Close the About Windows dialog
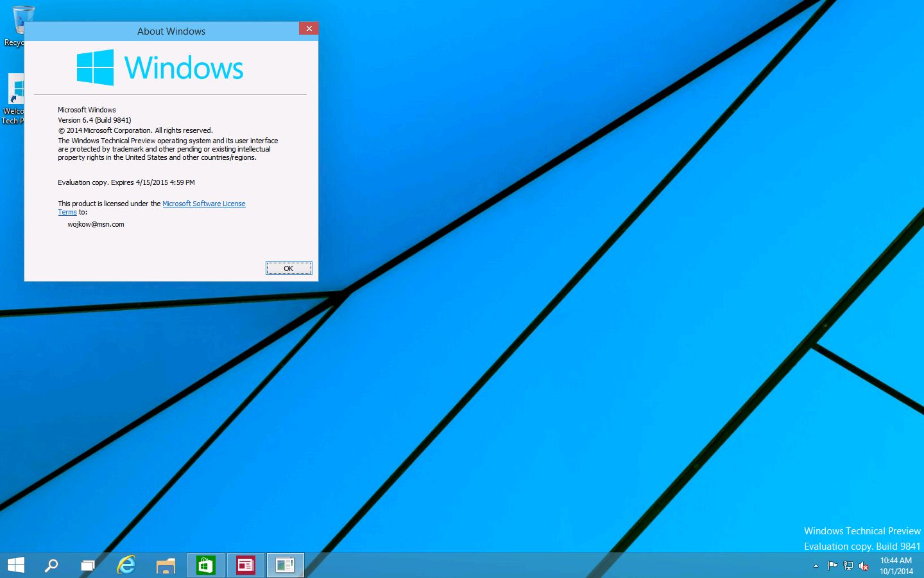The width and height of the screenshot is (924, 578). pos(309,29)
